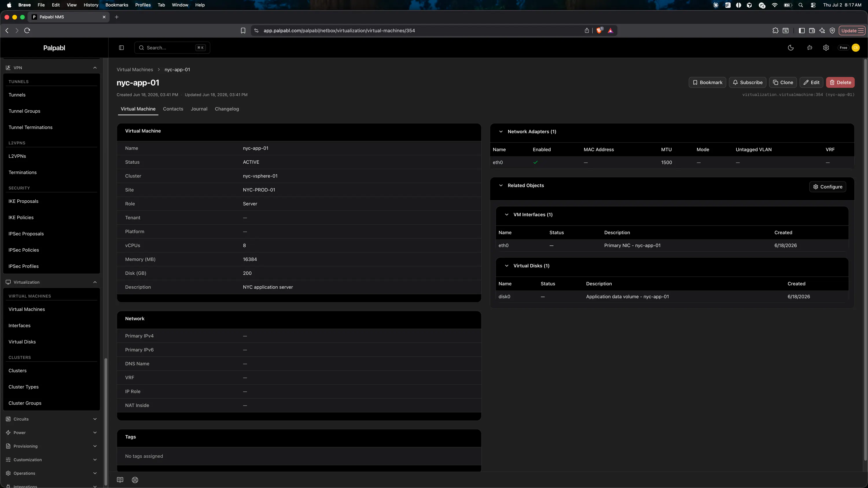Expand the Circuits sidebar section
Image resolution: width=868 pixels, height=488 pixels.
[x=95, y=419]
